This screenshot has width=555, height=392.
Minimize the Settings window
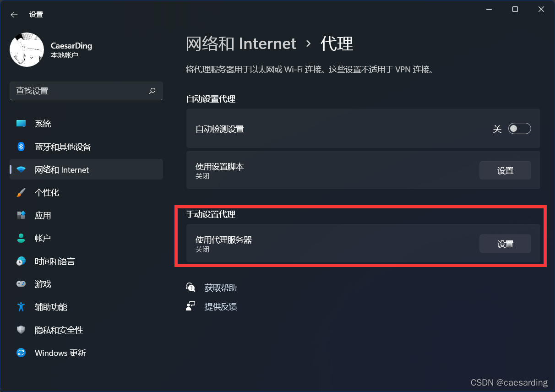[489, 9]
